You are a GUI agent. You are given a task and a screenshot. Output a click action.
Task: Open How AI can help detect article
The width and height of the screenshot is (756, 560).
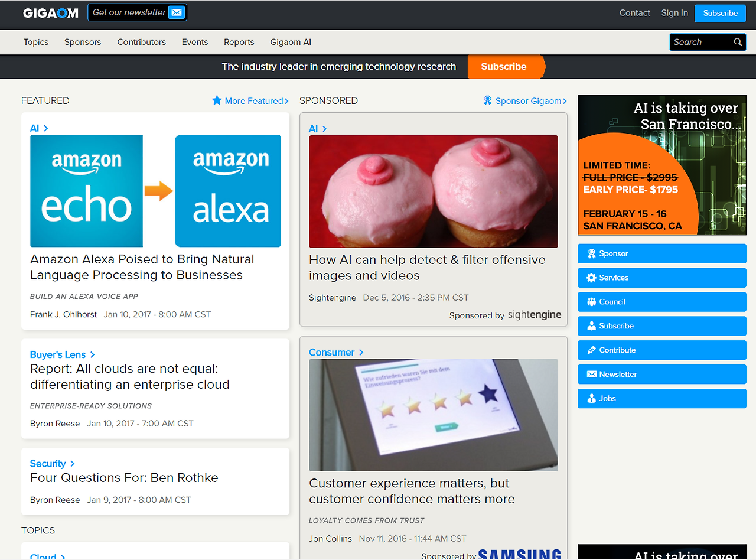coord(427,268)
